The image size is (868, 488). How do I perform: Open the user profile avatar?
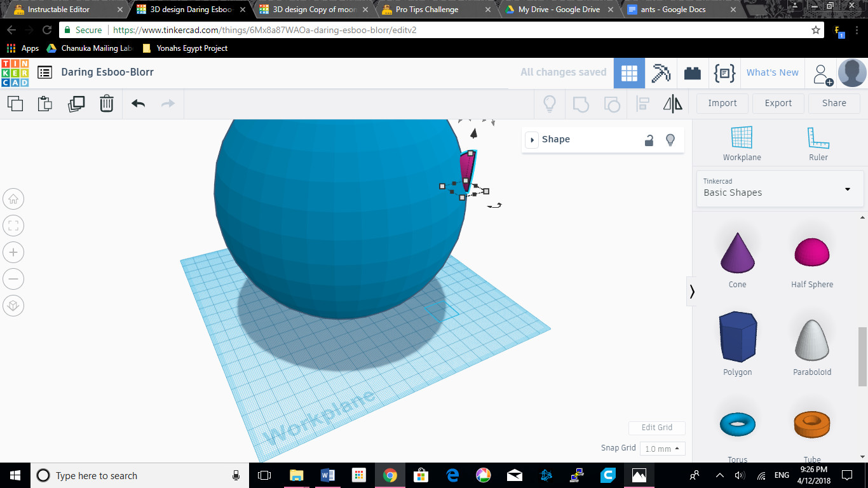[x=852, y=73]
